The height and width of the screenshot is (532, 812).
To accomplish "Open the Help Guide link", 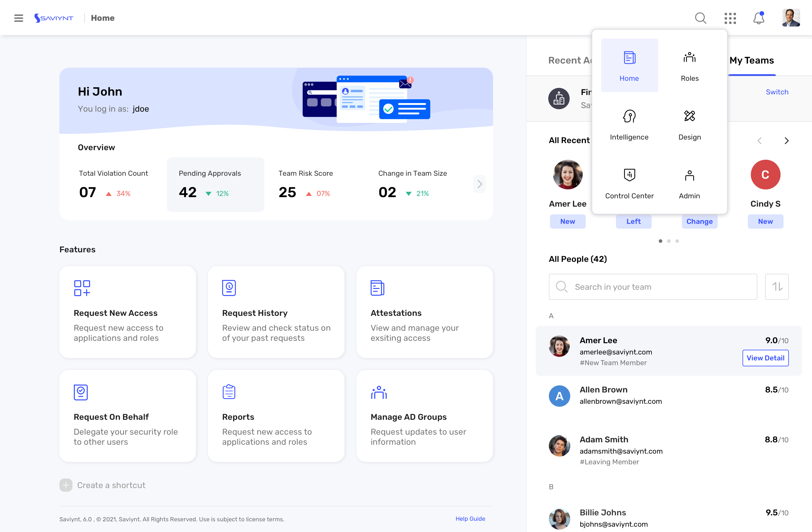I will point(470,519).
